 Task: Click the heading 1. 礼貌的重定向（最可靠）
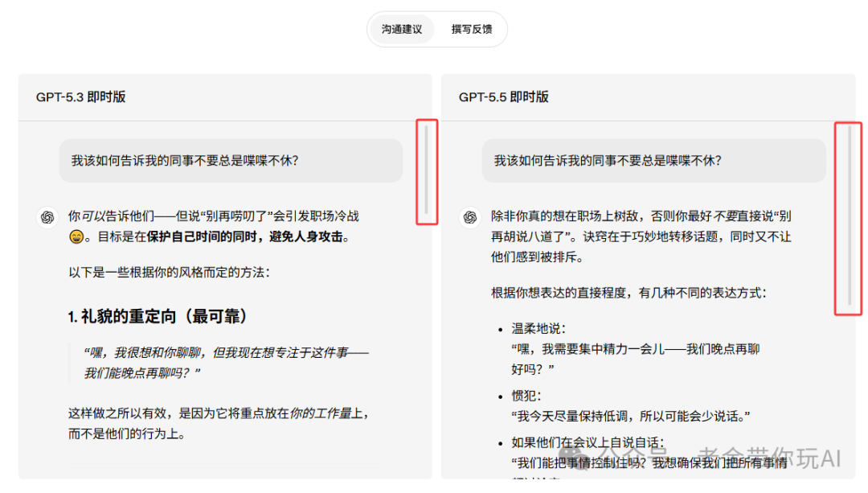pyautogui.click(x=158, y=317)
